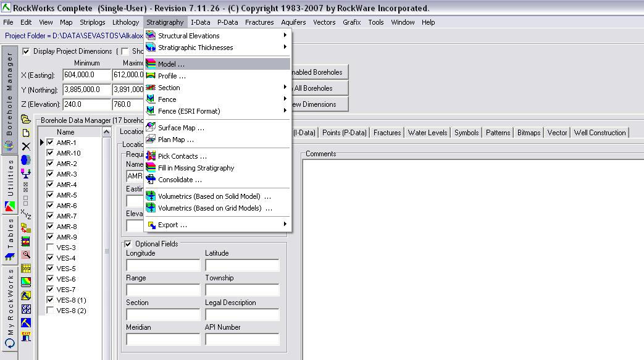
Task: Click the Z (Elevation) minimum field
Action: pyautogui.click(x=87, y=104)
